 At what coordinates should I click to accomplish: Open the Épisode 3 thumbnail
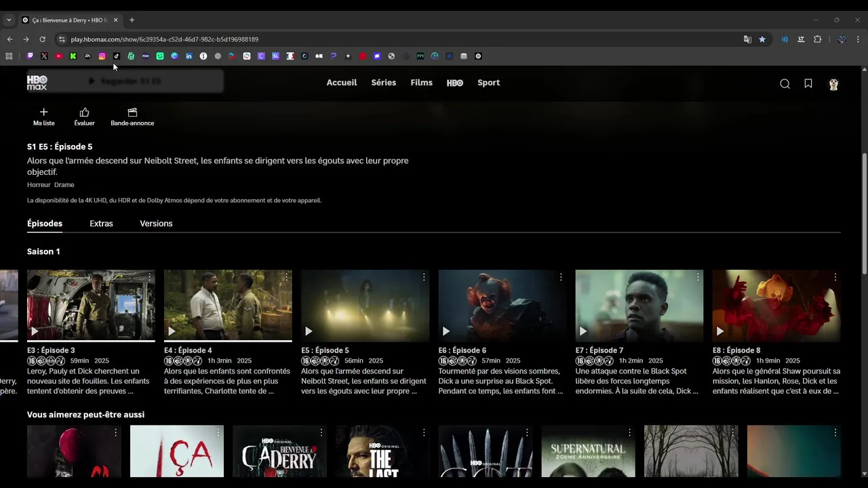[x=91, y=306]
